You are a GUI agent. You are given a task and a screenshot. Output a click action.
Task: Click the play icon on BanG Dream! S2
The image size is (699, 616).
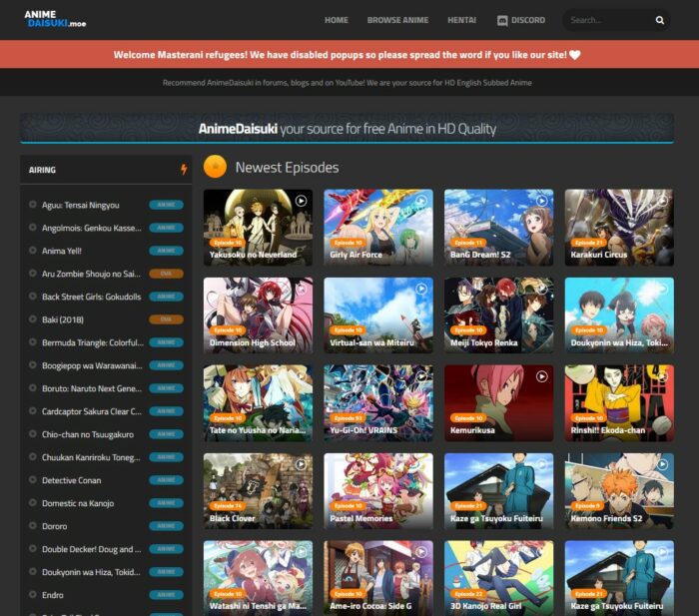pos(541,201)
